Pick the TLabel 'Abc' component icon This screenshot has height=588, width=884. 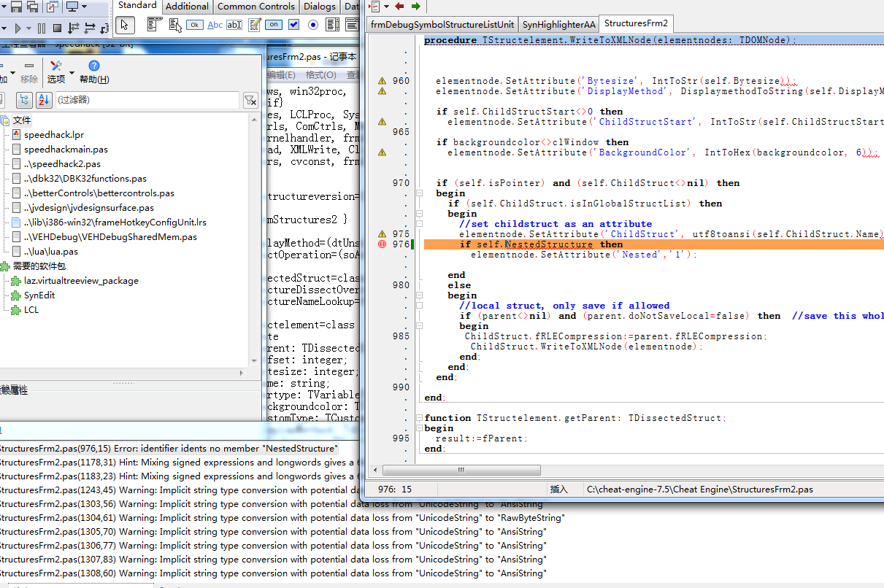215,25
